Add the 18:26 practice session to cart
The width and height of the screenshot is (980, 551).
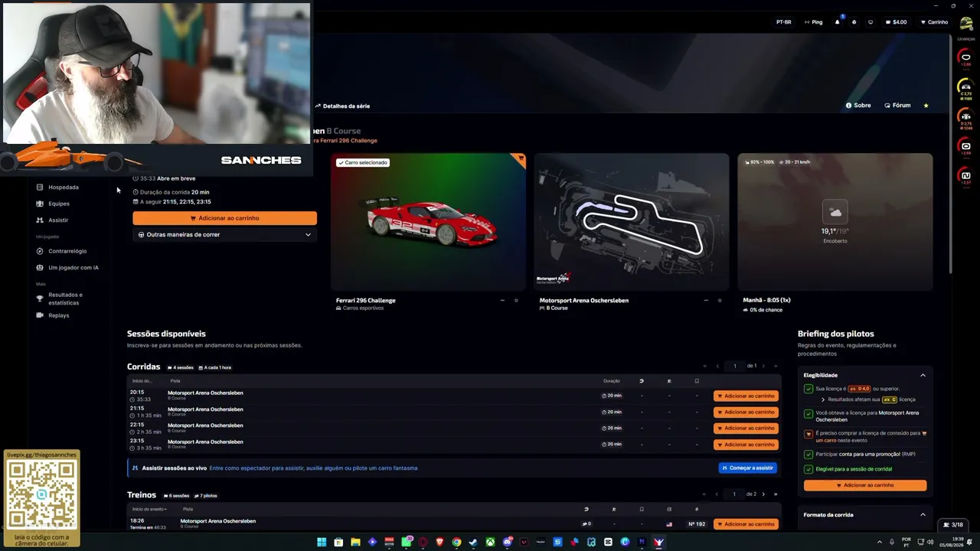click(746, 524)
